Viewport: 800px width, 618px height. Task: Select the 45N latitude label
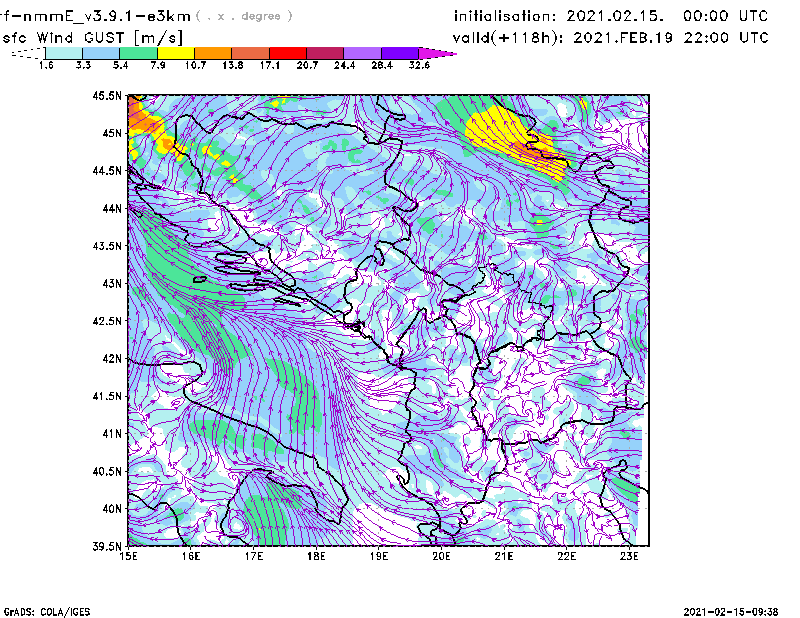pos(113,133)
